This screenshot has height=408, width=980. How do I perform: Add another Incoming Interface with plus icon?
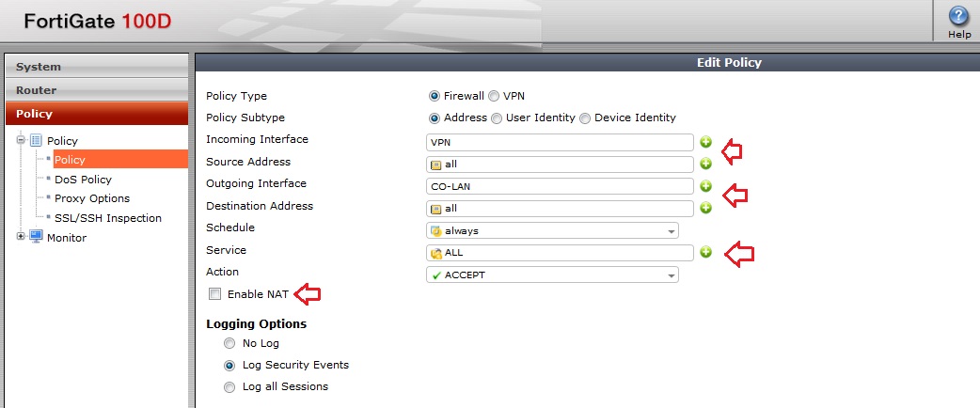pyautogui.click(x=705, y=142)
